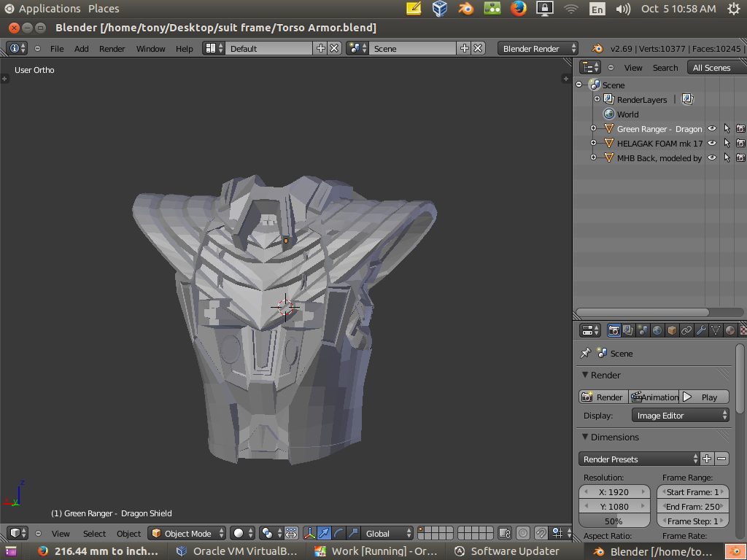Viewport: 747px width, 560px height.
Task: Open the Window menu
Action: click(x=150, y=49)
